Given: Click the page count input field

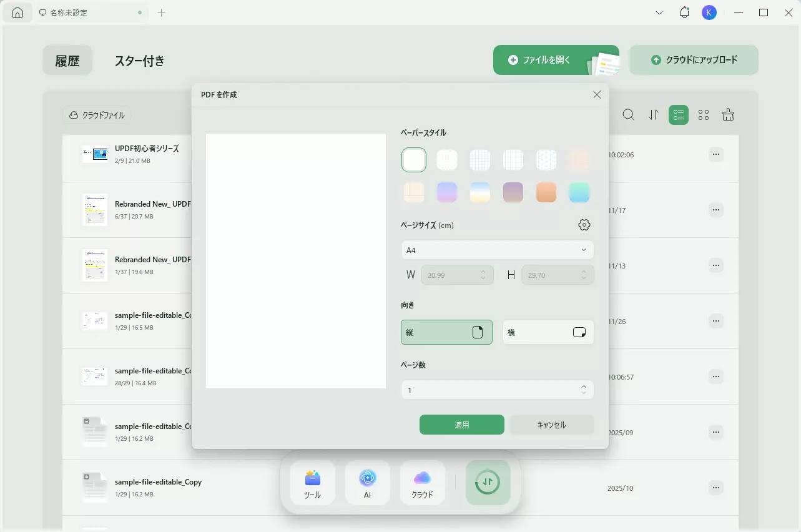Looking at the screenshot, I should tap(498, 390).
